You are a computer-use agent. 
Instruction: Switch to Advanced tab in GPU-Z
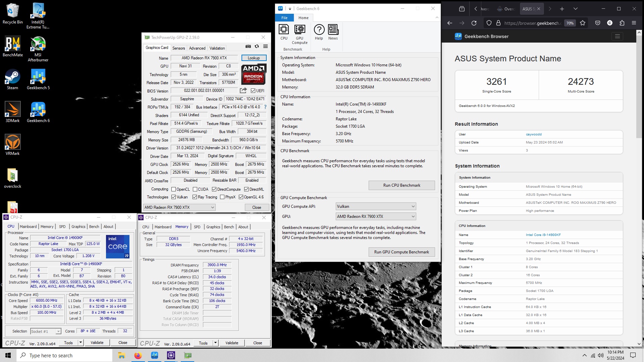pos(197,48)
